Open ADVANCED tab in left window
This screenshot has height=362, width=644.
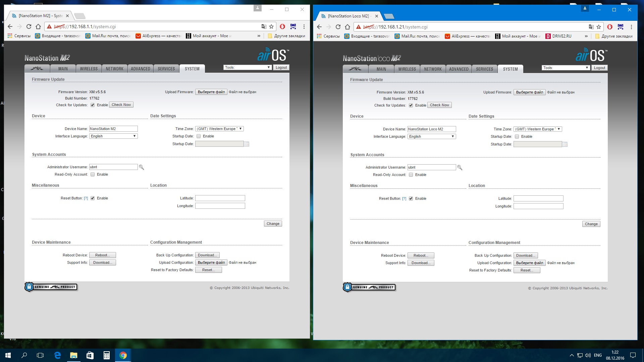click(141, 69)
